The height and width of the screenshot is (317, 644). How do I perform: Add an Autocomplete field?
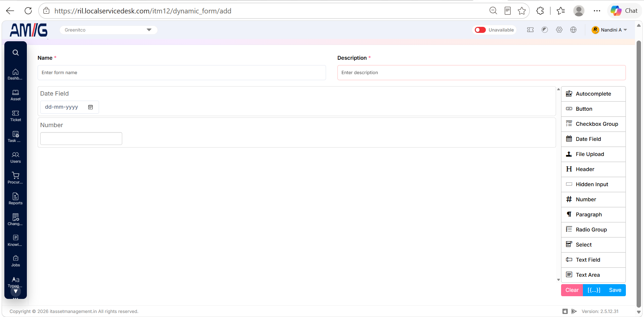593,94
